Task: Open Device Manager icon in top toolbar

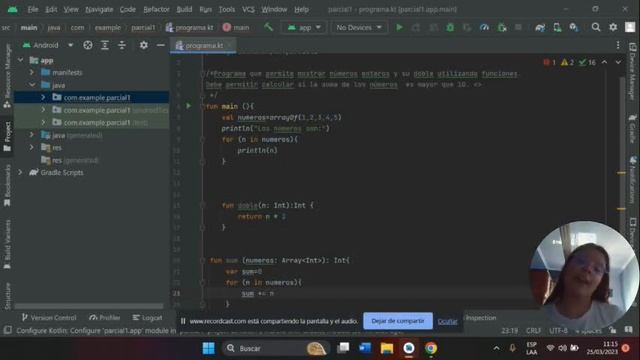Action: [x=557, y=27]
